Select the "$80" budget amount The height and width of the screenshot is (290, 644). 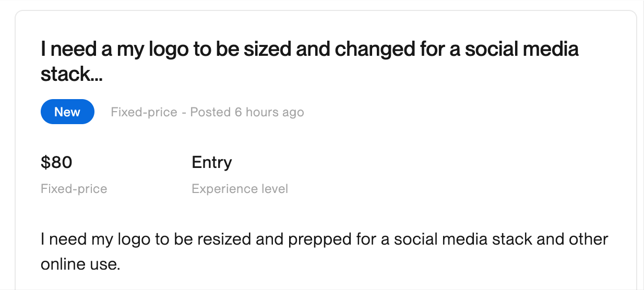[56, 163]
